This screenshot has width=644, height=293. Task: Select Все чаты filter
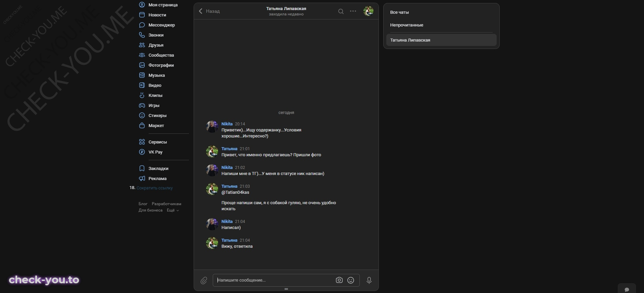pyautogui.click(x=441, y=12)
